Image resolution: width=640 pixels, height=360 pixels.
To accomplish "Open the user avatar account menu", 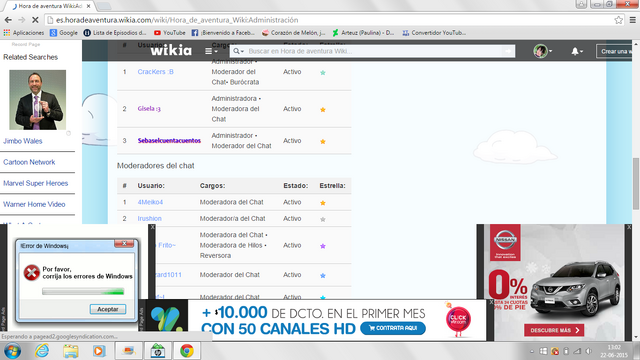I will [x=542, y=51].
